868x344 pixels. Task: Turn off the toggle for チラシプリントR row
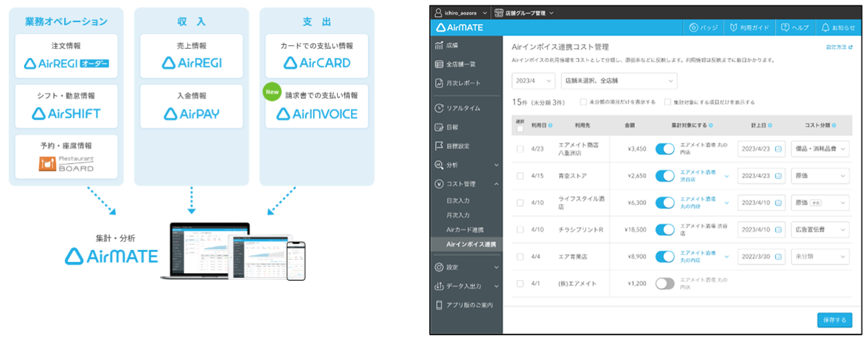click(x=665, y=229)
